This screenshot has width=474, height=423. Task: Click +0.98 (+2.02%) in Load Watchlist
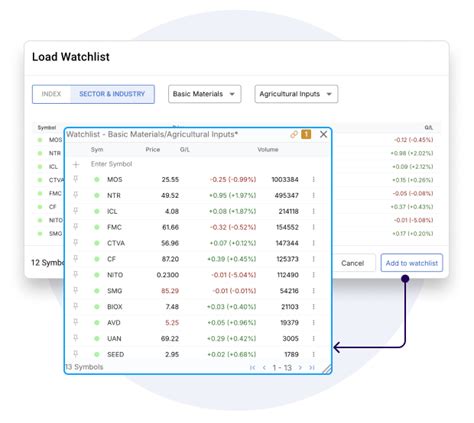point(412,153)
